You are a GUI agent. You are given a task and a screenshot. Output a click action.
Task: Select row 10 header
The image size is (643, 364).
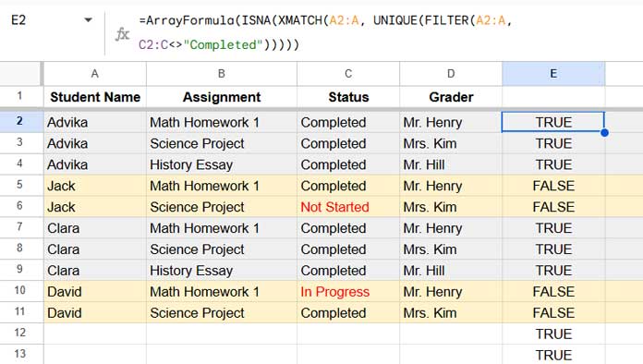(x=19, y=291)
